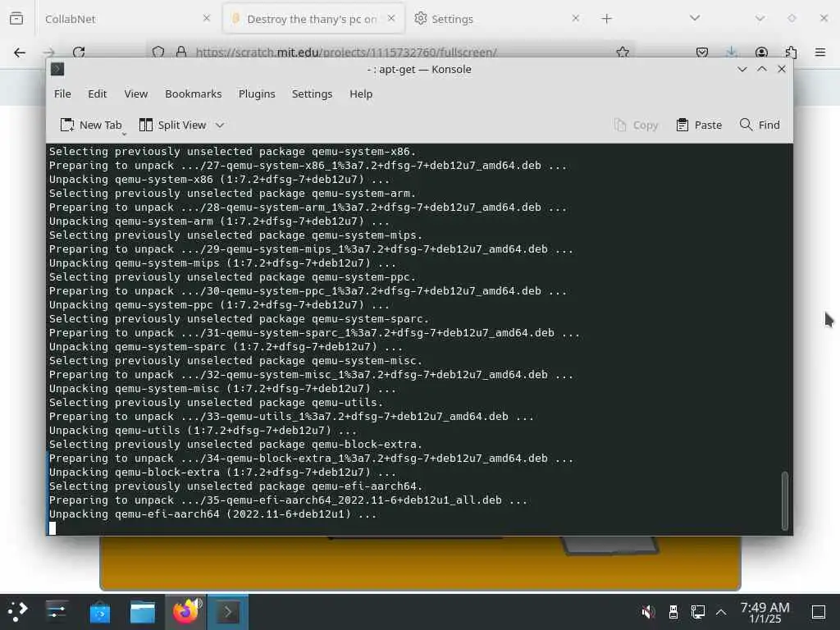This screenshot has height=630, width=840.
Task: Open the list all tabs dropdown
Action: pos(695,18)
